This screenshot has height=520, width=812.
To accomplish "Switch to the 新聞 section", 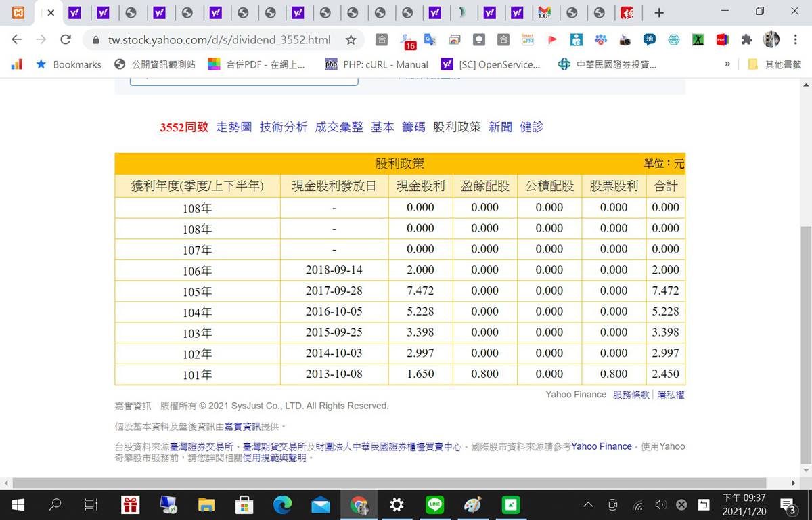I will [x=500, y=127].
